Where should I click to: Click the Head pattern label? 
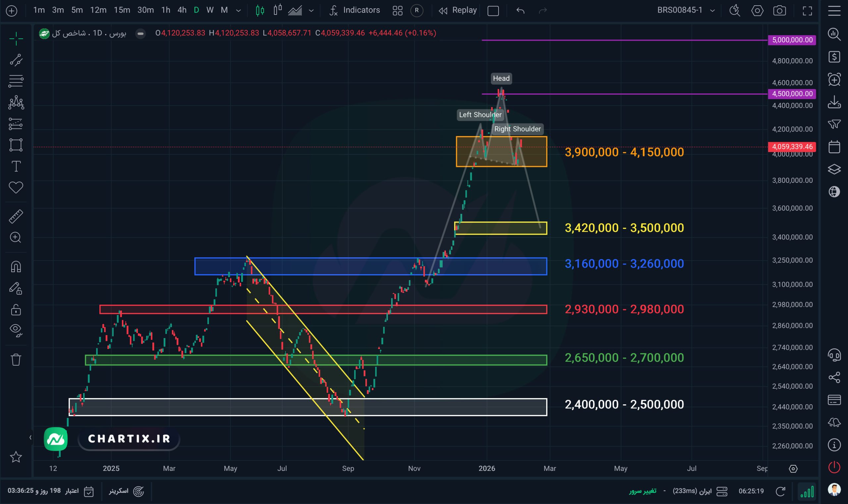click(x=501, y=78)
